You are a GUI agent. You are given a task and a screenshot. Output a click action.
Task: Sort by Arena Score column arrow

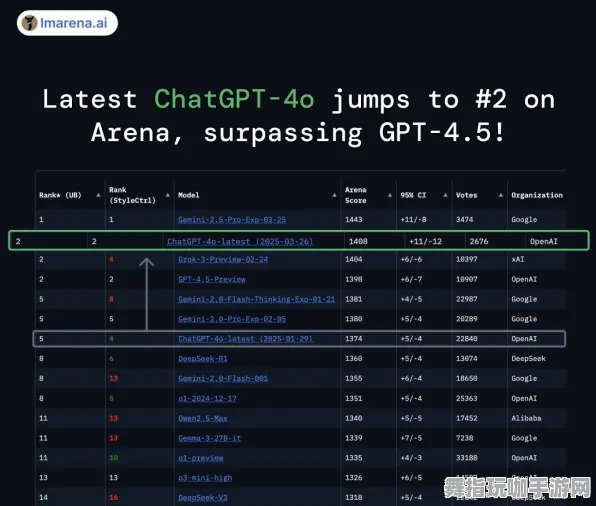coord(390,195)
